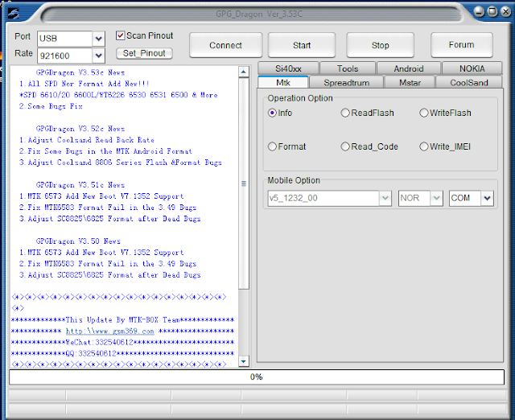The height and width of the screenshot is (420, 515).
Task: Switch to the Mtk tab
Action: point(283,82)
